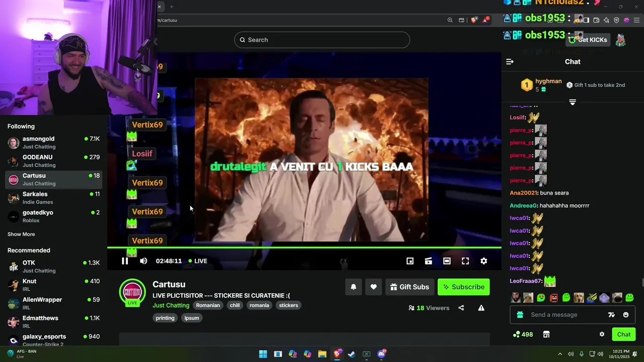Select the Romanian tag
Viewport: 644px width, 362px height.
[x=208, y=305]
